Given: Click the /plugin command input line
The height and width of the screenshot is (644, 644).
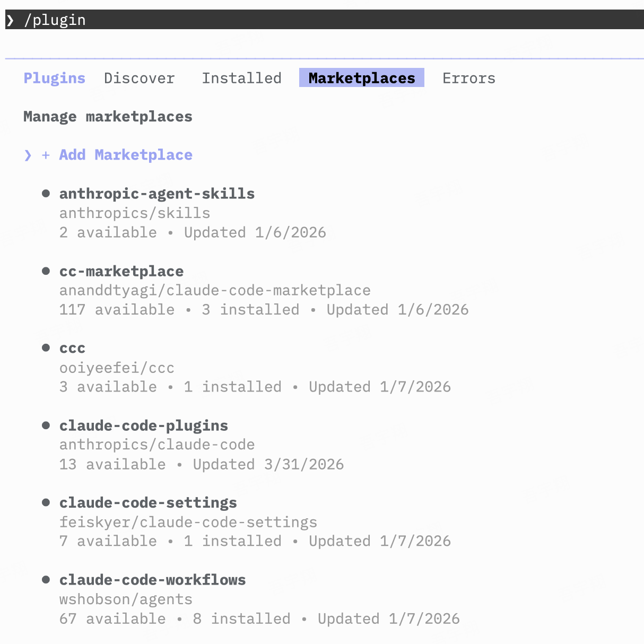Looking at the screenshot, I should pyautogui.click(x=318, y=20).
